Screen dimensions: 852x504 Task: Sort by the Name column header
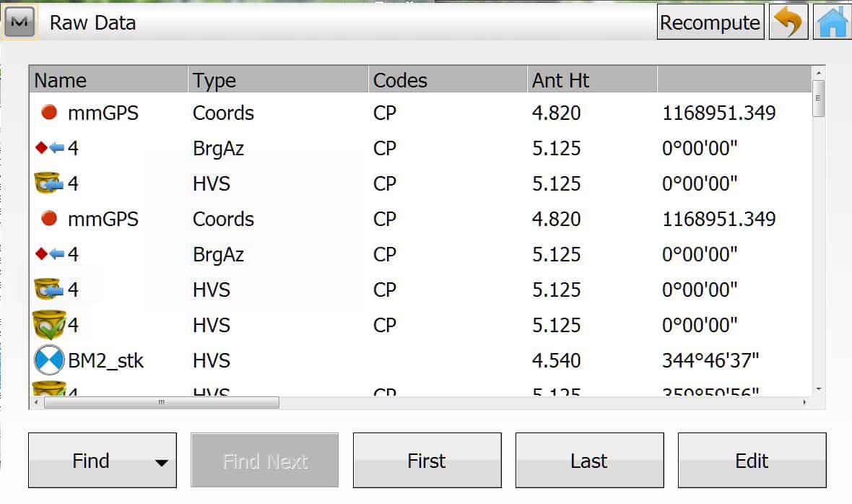click(109, 80)
